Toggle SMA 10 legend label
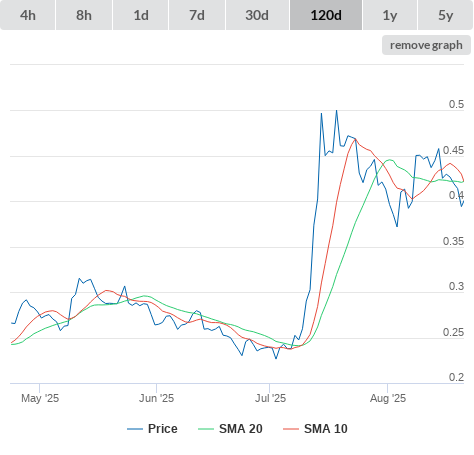The width and height of the screenshot is (474, 455). click(x=326, y=429)
